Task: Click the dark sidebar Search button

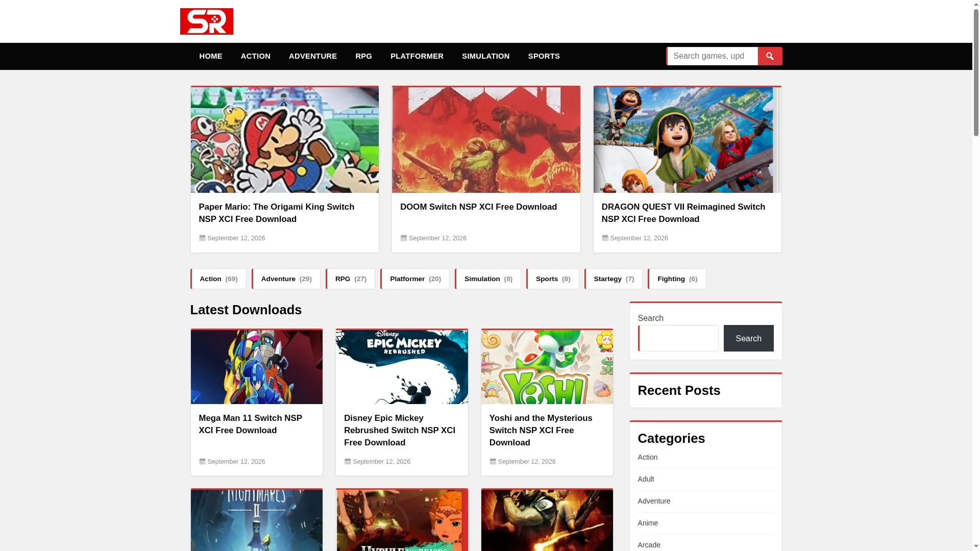Action: pyautogui.click(x=749, y=338)
